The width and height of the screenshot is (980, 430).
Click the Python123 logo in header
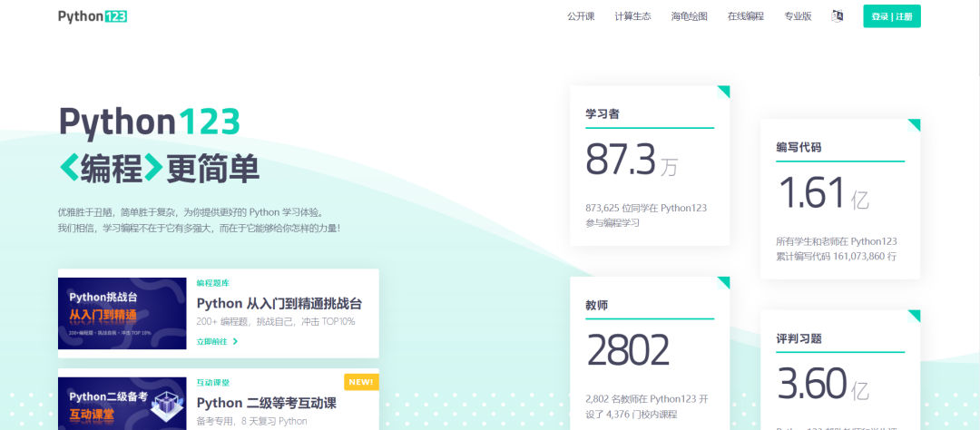[93, 16]
